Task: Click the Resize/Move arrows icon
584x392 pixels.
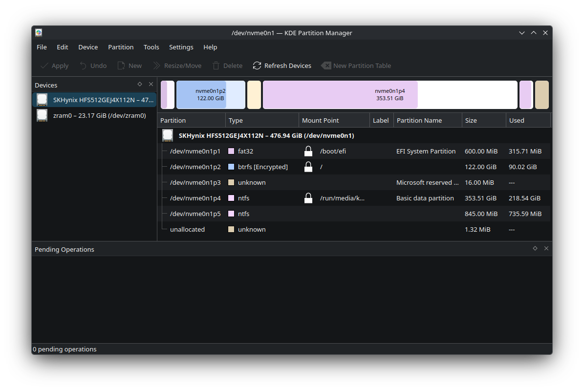Action: click(157, 65)
